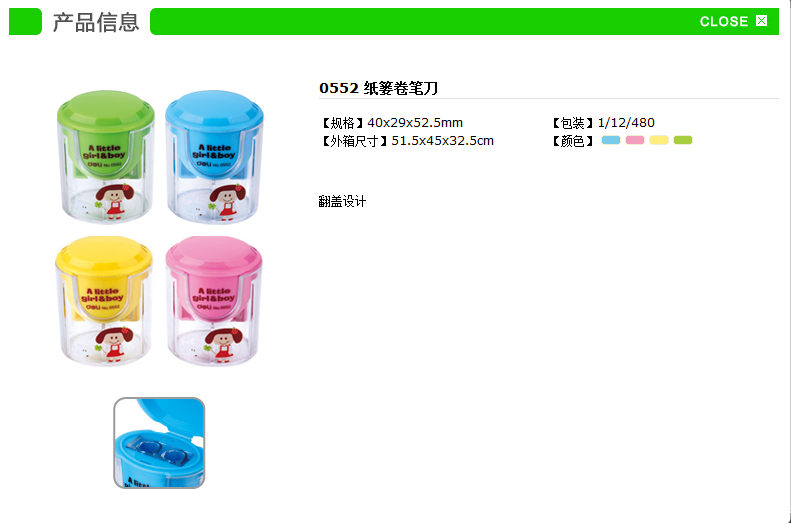Click the blue pencil sharpener image
The image size is (791, 523).
click(x=214, y=156)
